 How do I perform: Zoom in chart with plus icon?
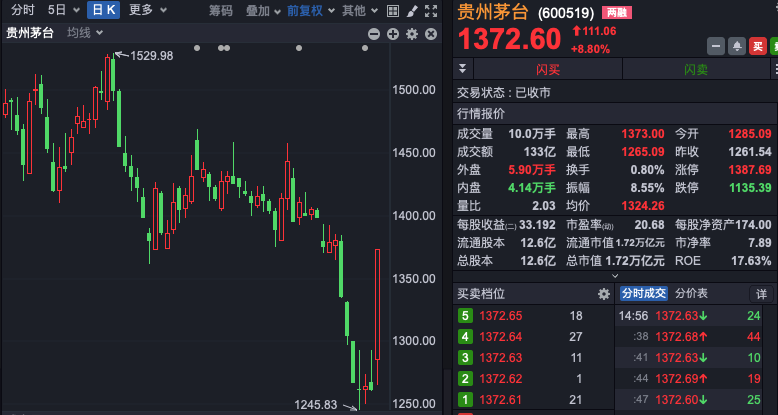pyautogui.click(x=393, y=34)
